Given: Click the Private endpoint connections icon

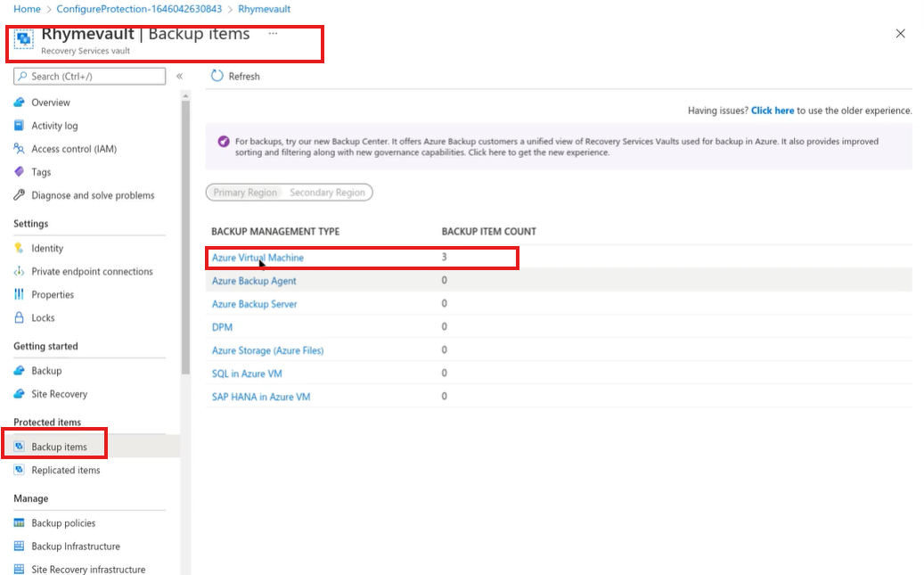Looking at the screenshot, I should tap(20, 271).
